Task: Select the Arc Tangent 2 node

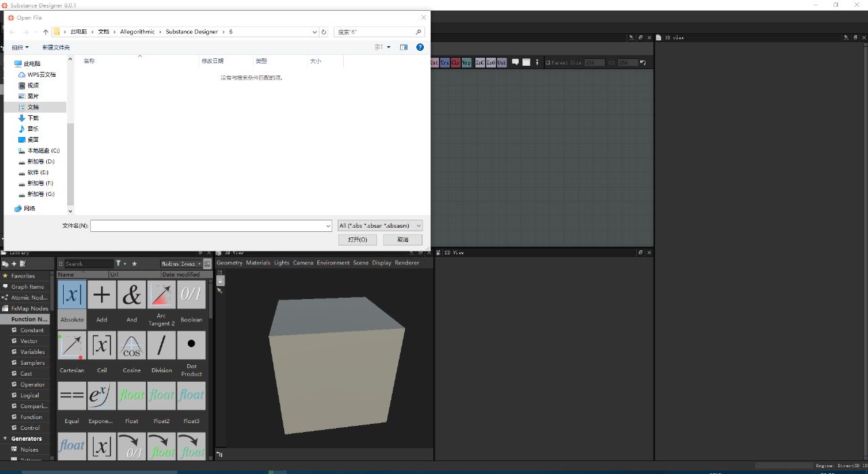Action: click(161, 295)
